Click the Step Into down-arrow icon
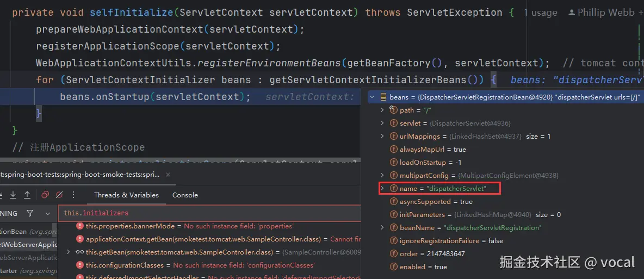This screenshot has width=644, height=279. (13, 195)
